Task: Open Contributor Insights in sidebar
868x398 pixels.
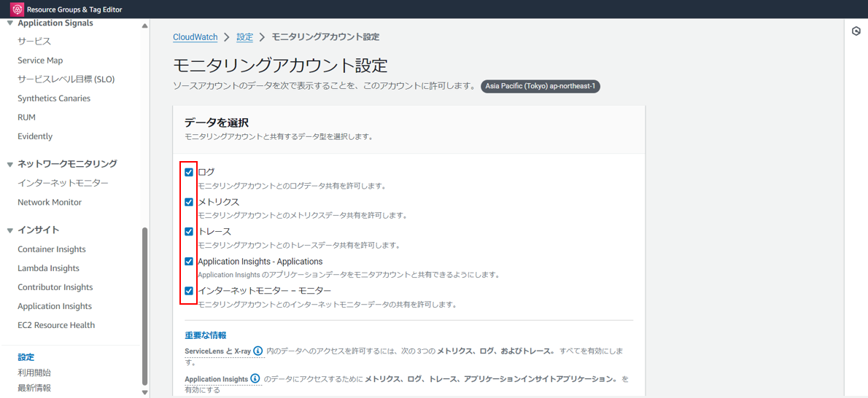Action: tap(55, 287)
